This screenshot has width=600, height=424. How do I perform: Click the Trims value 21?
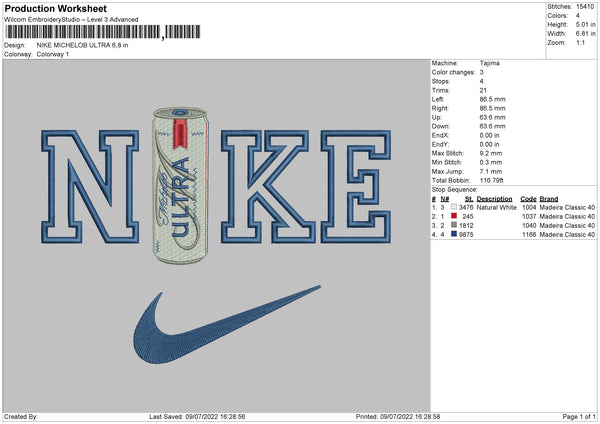click(x=483, y=90)
